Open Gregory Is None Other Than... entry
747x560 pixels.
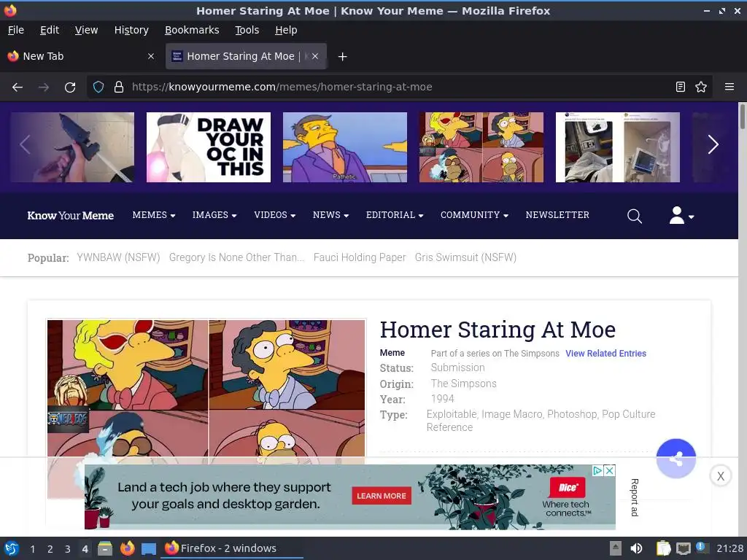coord(236,257)
